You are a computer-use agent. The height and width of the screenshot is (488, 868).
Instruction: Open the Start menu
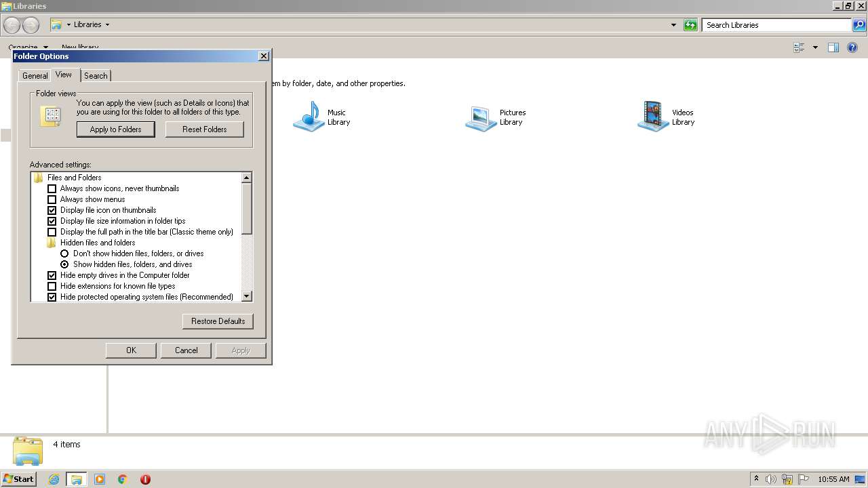[x=18, y=479]
